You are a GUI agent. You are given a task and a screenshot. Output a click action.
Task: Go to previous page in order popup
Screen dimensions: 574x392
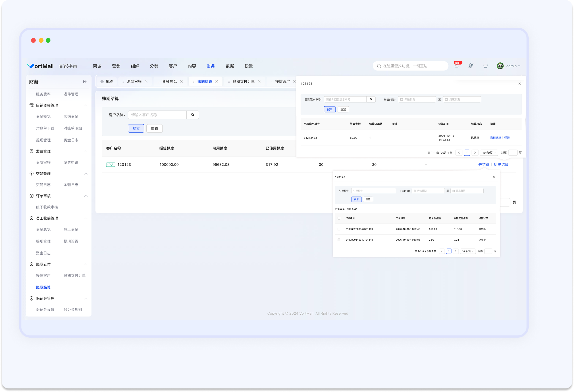click(442, 251)
